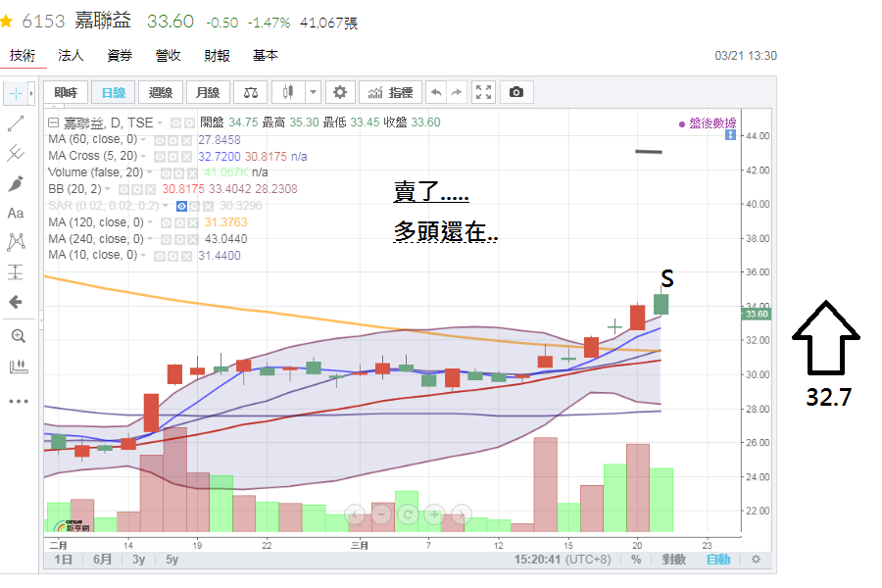The image size is (882, 588).
Task: Switch to 法人 tab
Action: pyautogui.click(x=71, y=55)
